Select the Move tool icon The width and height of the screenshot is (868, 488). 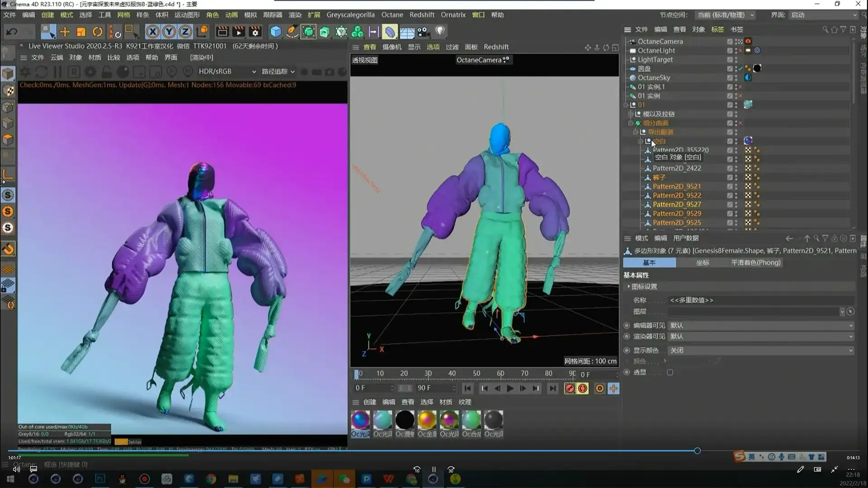click(65, 32)
